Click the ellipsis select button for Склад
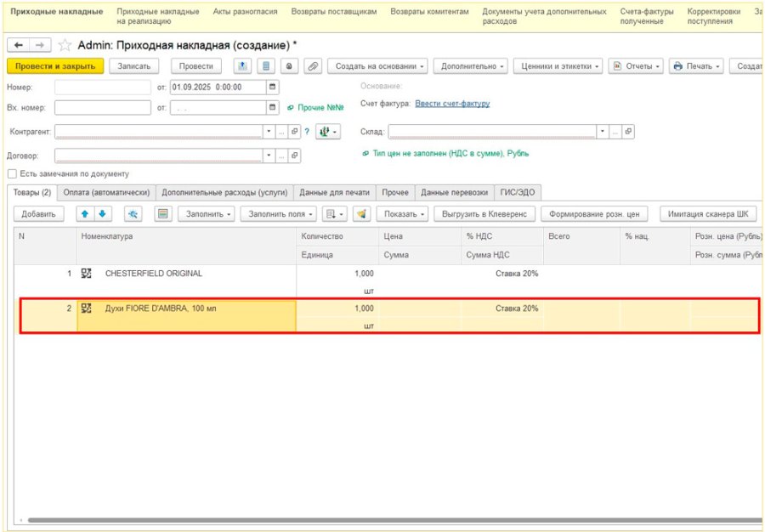The image size is (765, 532). (x=615, y=132)
